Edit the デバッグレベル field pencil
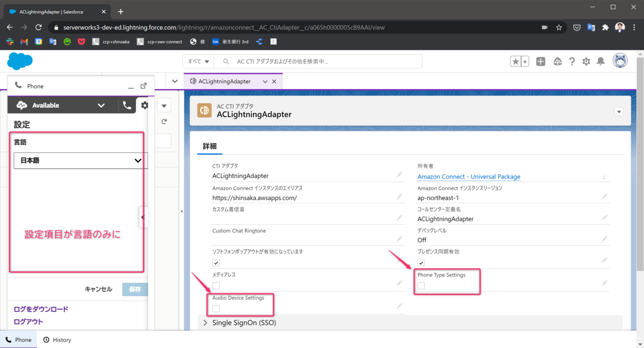 605,239
